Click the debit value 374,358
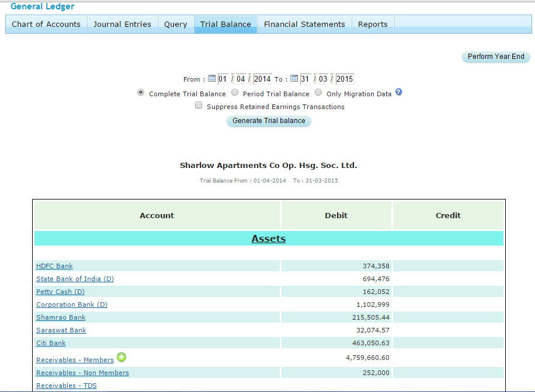This screenshot has width=535, height=392. pos(376,266)
